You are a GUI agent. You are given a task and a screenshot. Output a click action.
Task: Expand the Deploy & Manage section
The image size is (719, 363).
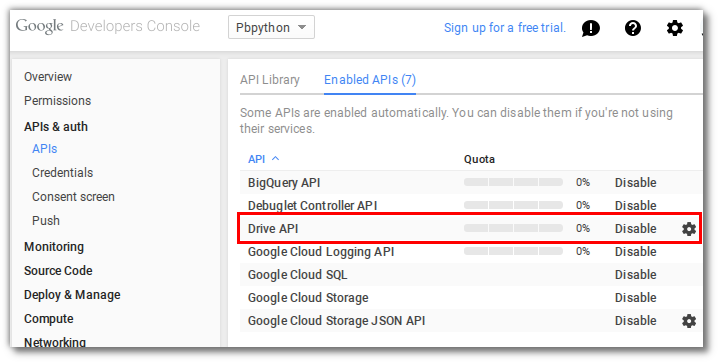click(72, 295)
